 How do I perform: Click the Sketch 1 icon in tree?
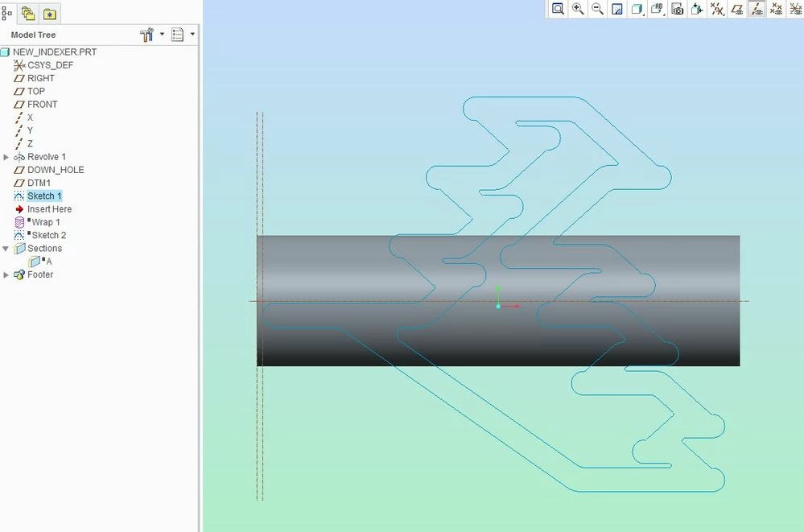[x=19, y=196]
